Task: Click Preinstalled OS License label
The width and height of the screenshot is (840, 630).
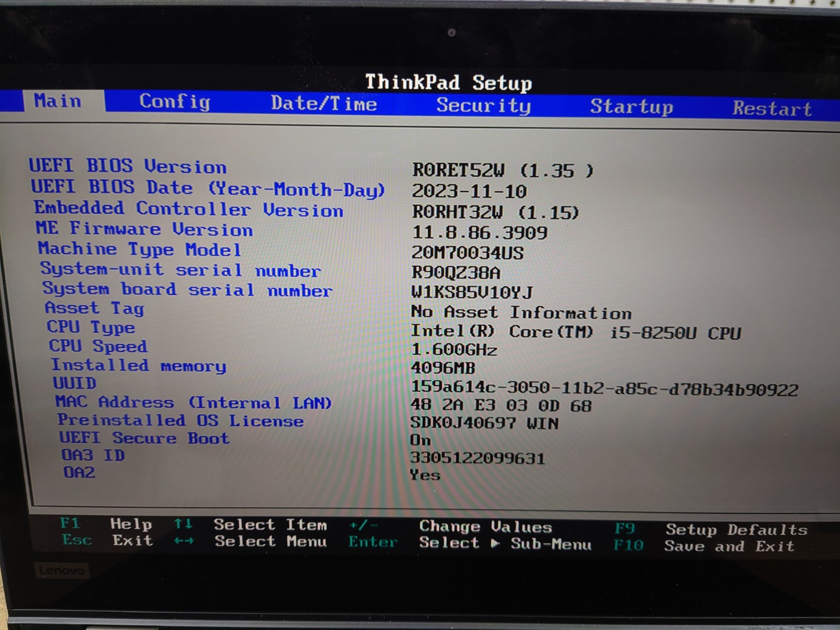Action: coord(181,421)
